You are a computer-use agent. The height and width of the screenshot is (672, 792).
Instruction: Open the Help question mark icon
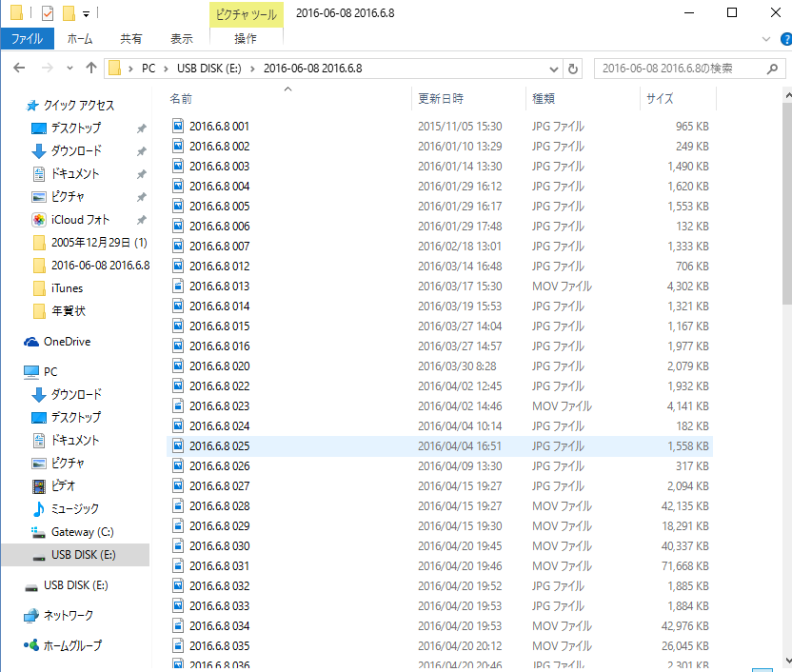point(786,39)
